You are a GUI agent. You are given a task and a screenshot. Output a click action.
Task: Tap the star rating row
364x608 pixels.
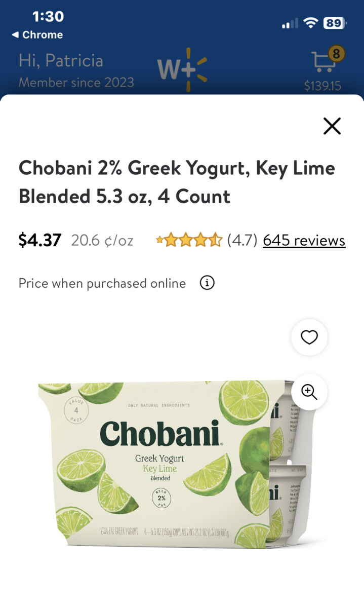[189, 240]
